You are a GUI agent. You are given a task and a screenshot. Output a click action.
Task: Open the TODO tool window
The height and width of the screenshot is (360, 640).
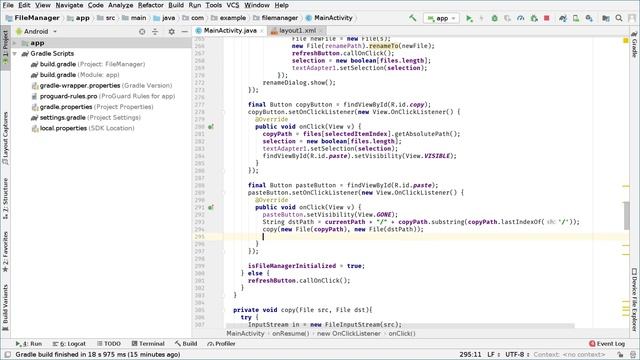pos(109,344)
